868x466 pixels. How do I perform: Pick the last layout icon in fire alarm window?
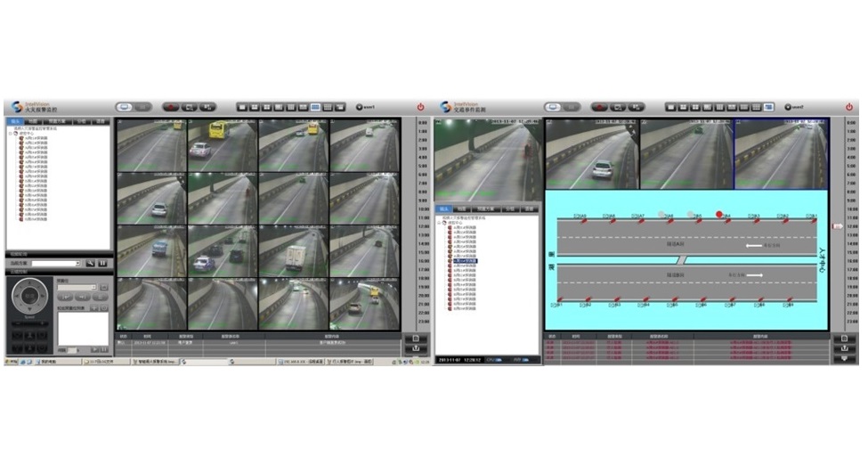(340, 107)
